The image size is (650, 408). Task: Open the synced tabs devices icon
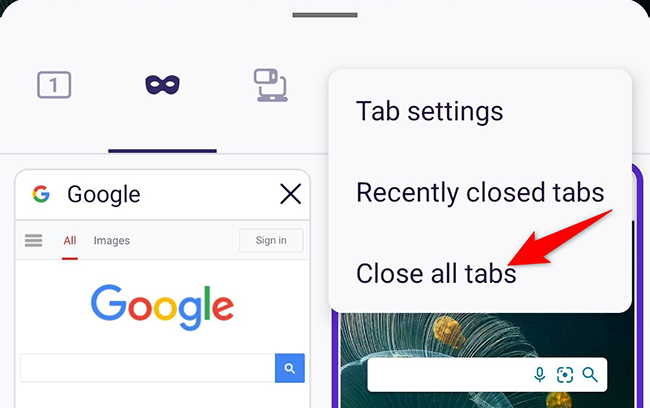coord(271,85)
